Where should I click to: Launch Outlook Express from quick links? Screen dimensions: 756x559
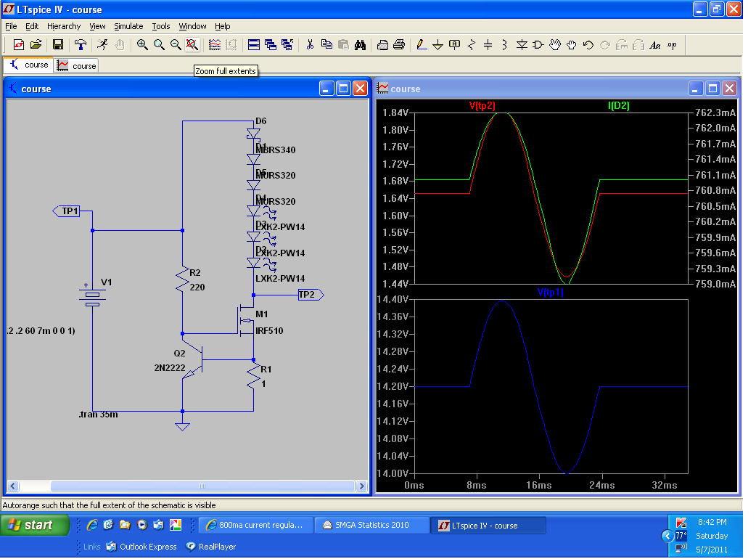141,547
